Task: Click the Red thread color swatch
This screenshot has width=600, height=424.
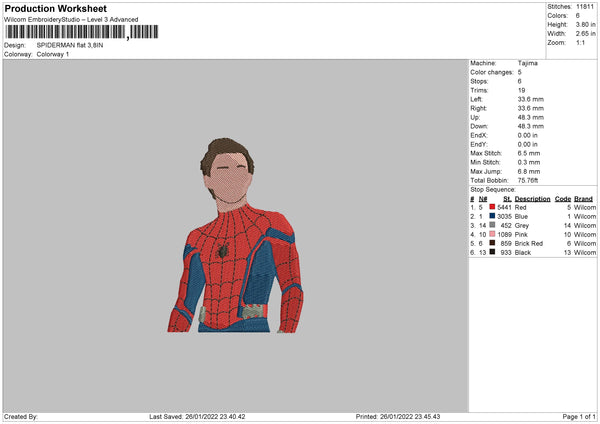Action: (x=492, y=207)
